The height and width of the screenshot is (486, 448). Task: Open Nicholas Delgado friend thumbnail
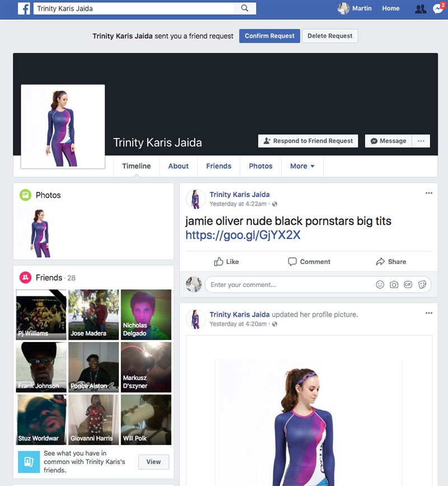(x=146, y=314)
